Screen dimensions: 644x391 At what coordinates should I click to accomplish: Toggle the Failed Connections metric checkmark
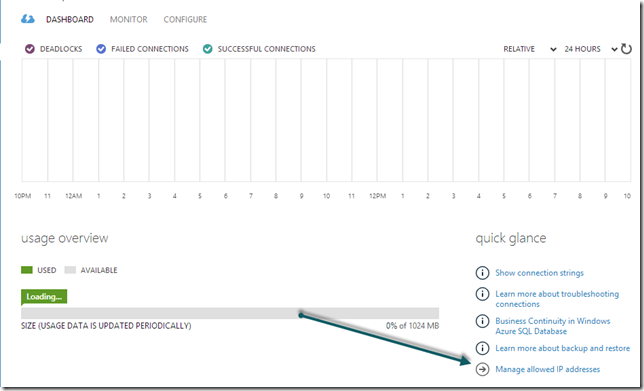tap(101, 49)
